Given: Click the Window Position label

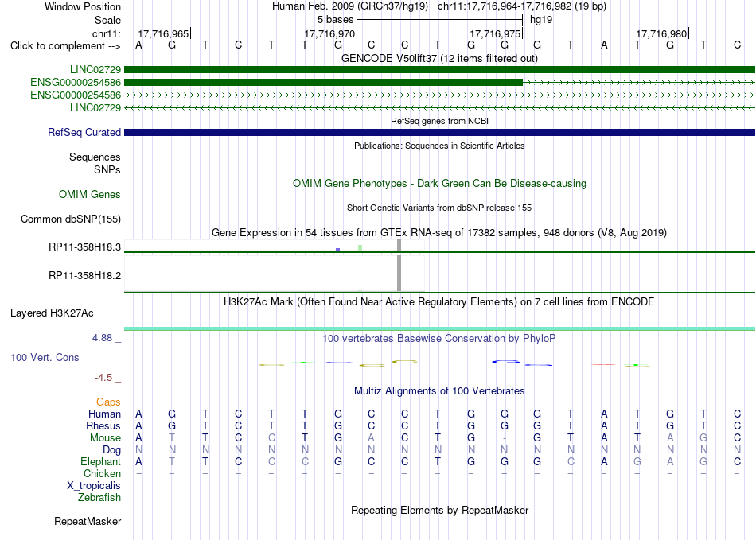Looking at the screenshot, I should pyautogui.click(x=83, y=6).
